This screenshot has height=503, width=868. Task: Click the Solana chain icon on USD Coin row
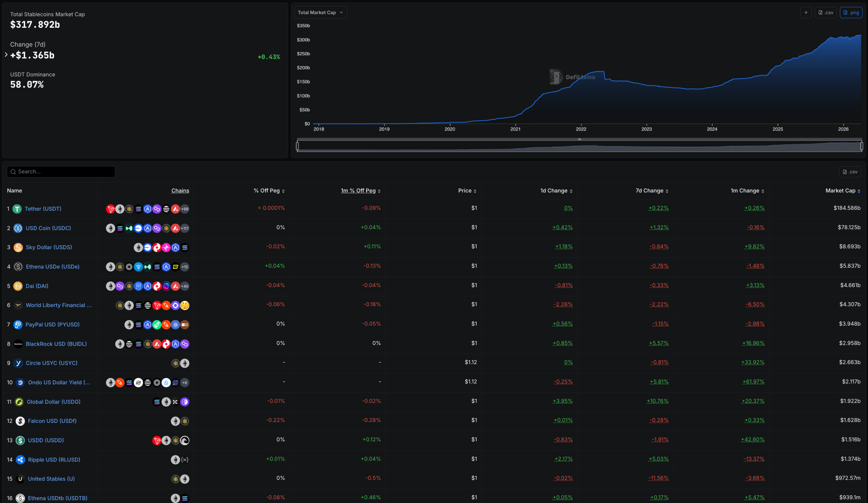point(120,228)
